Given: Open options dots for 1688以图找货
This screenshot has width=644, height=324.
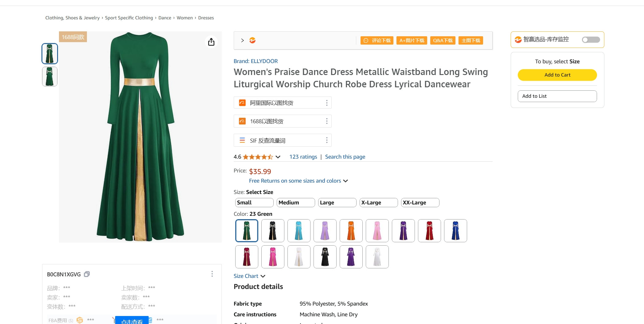Looking at the screenshot, I should click(x=327, y=121).
